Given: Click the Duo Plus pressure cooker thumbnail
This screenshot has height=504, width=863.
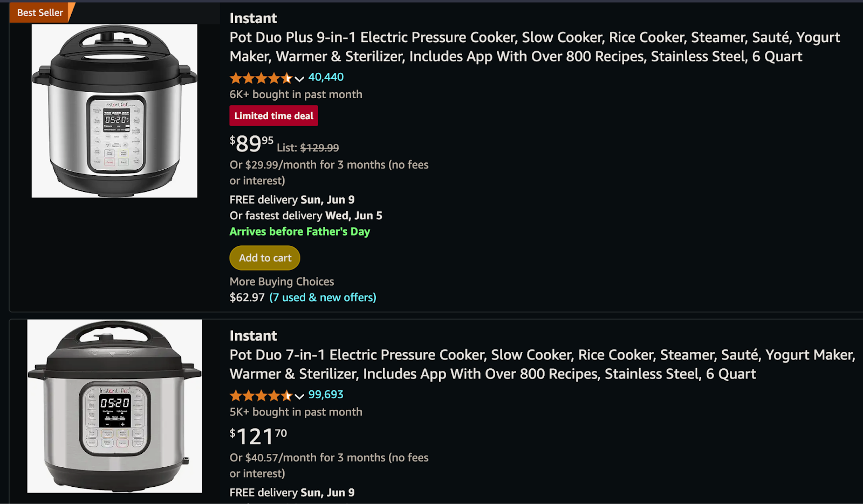Looking at the screenshot, I should point(114,111).
